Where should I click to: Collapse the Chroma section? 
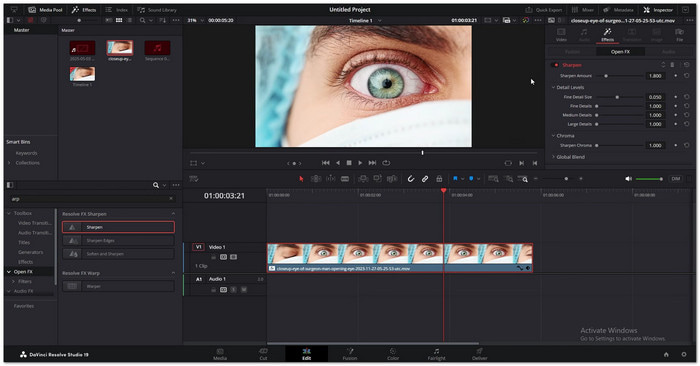pyautogui.click(x=554, y=136)
